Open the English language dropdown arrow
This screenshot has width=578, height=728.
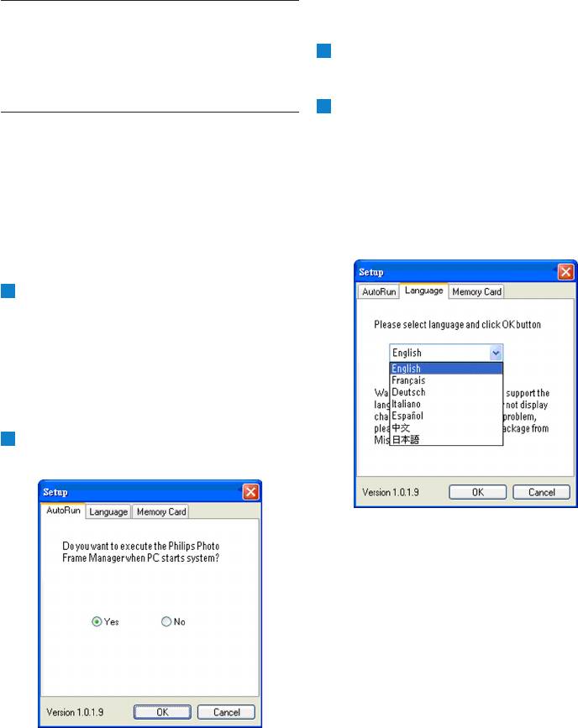(x=495, y=354)
